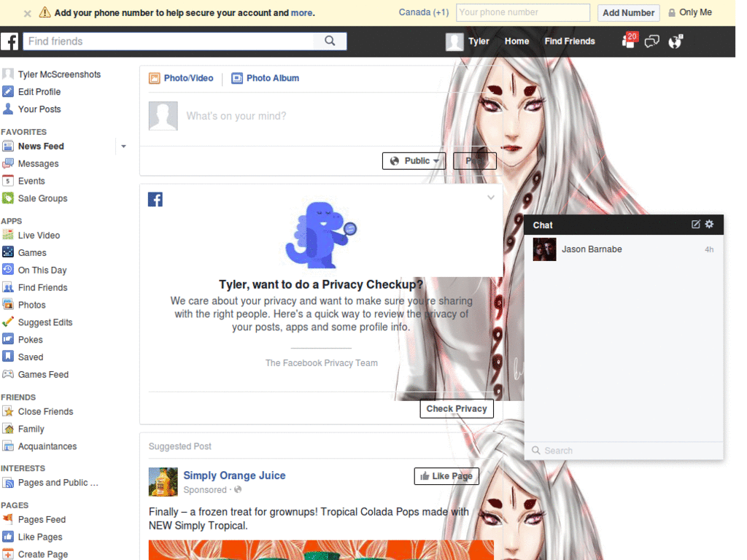Viewport: 747px width, 560px height.
Task: Click the Post button in composer
Action: click(474, 161)
